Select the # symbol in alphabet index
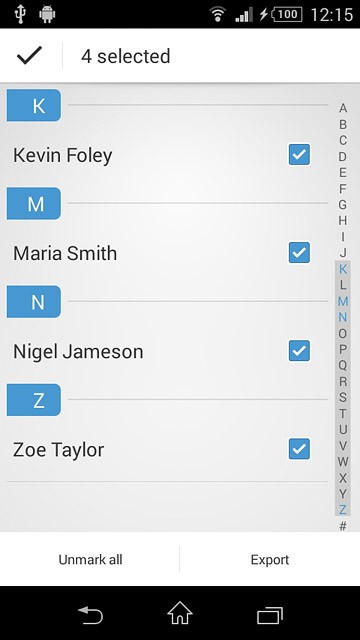The image size is (360, 640). (x=343, y=526)
